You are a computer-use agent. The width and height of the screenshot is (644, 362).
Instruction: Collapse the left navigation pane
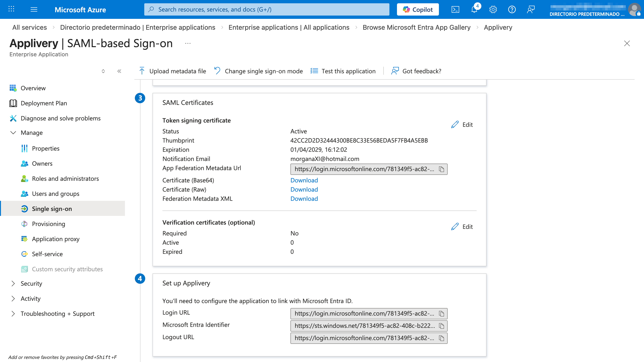119,71
